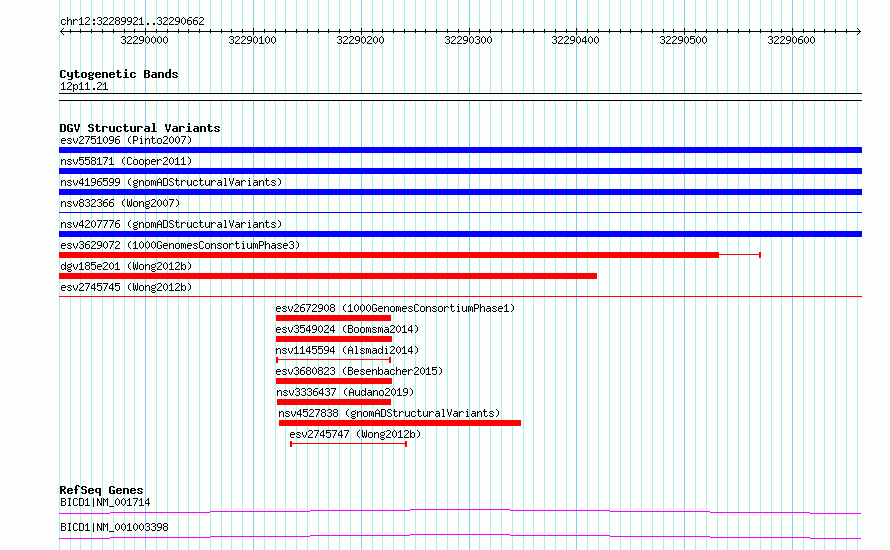Select the blue bar under nsv4196599

coord(460,192)
